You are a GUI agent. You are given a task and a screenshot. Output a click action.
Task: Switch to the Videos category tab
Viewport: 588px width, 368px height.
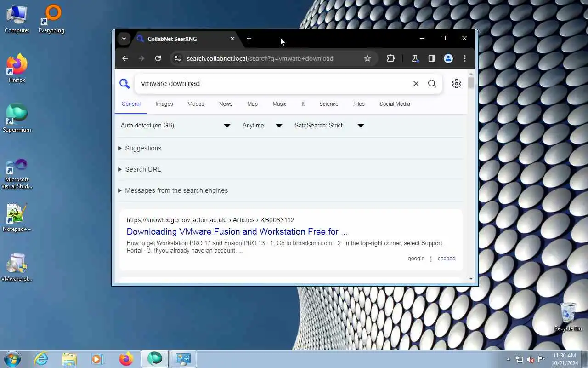(196, 104)
